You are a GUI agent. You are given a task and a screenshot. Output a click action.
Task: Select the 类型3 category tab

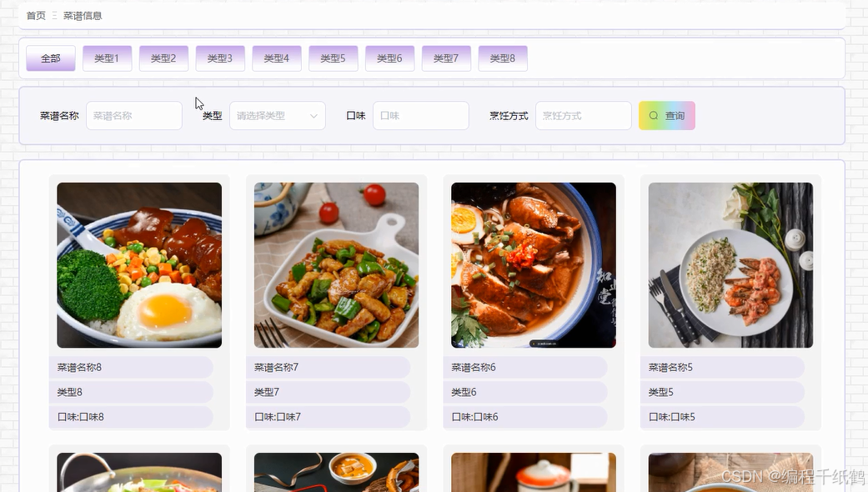pyautogui.click(x=220, y=58)
